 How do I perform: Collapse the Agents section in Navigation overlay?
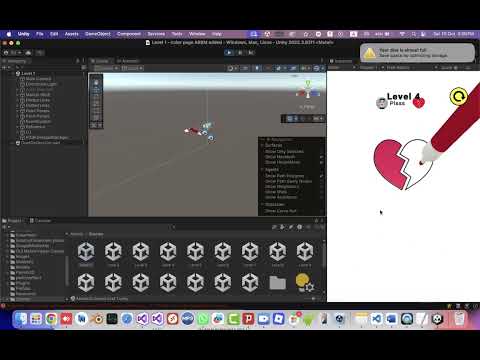click(262, 169)
